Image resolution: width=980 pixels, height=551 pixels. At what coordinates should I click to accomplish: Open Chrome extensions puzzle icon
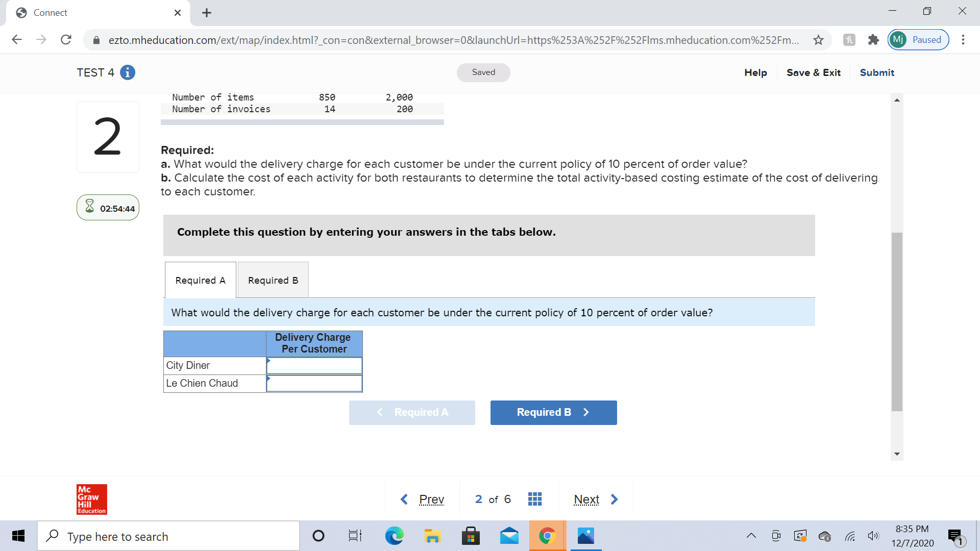coord(873,40)
